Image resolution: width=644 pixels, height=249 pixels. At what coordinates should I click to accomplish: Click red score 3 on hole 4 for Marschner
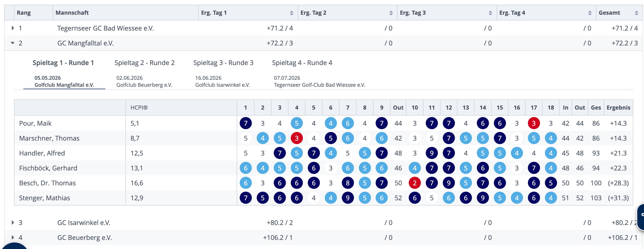pos(297,138)
